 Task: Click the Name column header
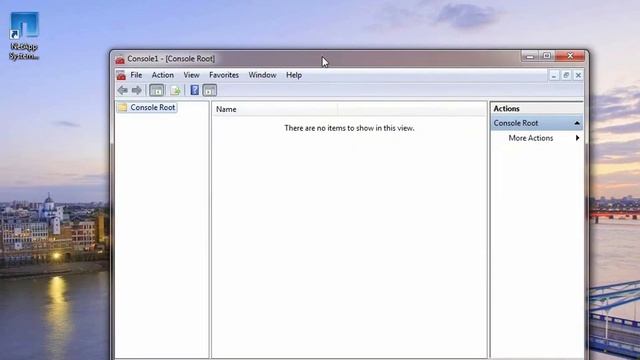[275, 109]
